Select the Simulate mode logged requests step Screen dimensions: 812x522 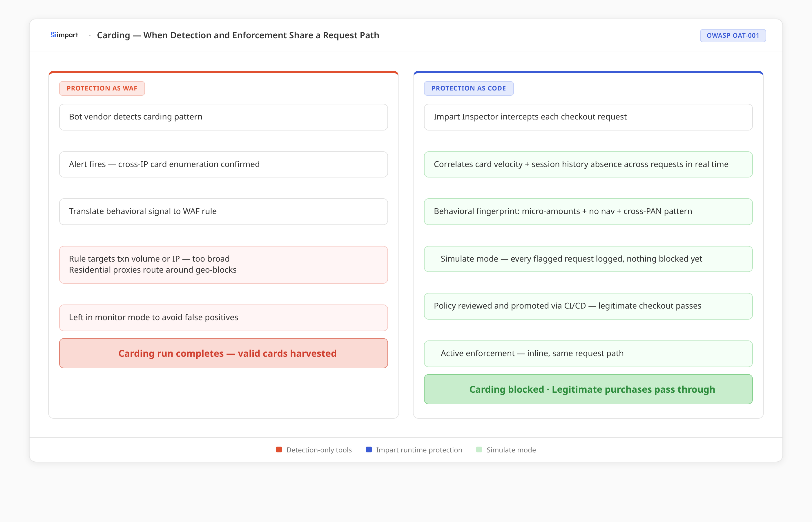(x=588, y=259)
